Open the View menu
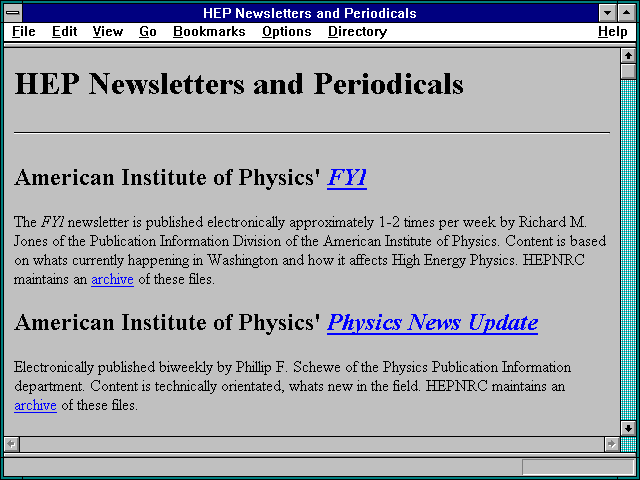 [x=108, y=31]
